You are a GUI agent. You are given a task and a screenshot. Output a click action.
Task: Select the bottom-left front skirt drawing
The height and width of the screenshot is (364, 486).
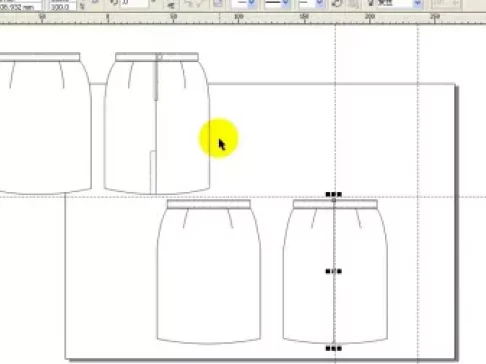tap(209, 271)
